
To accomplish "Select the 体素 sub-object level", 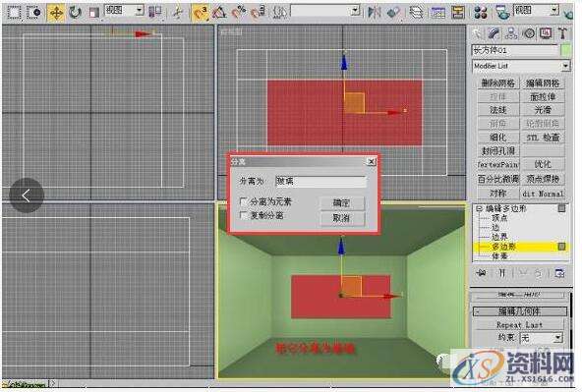I will click(x=499, y=256).
